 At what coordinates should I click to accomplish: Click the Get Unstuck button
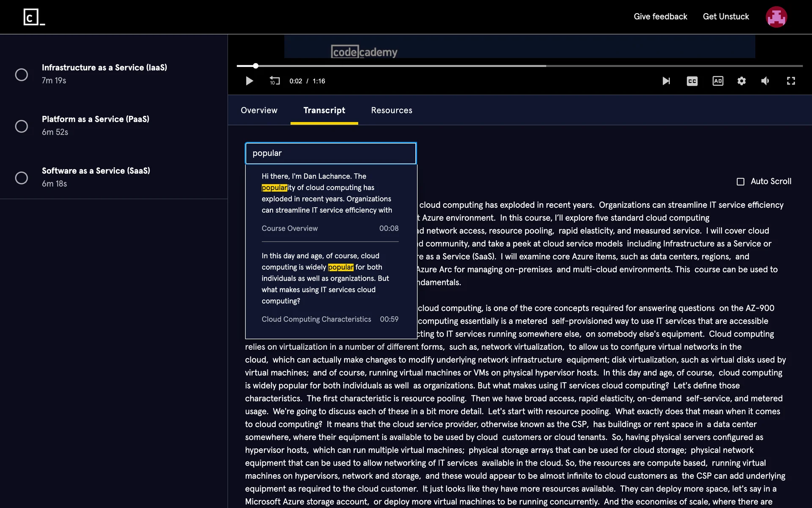[726, 17]
